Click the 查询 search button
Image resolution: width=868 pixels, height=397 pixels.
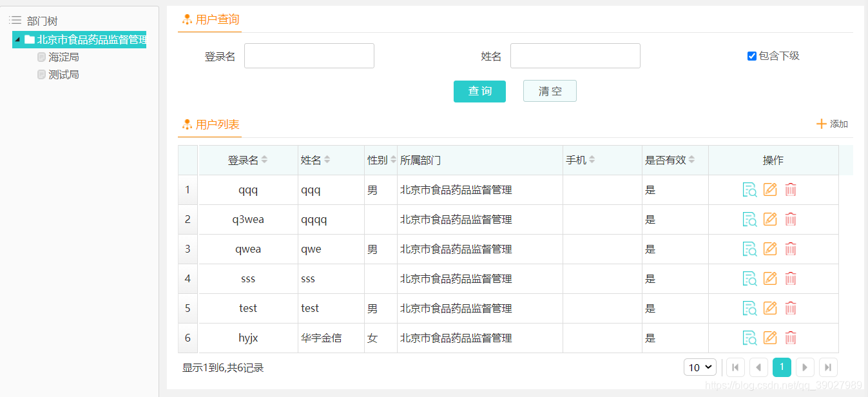pyautogui.click(x=479, y=92)
